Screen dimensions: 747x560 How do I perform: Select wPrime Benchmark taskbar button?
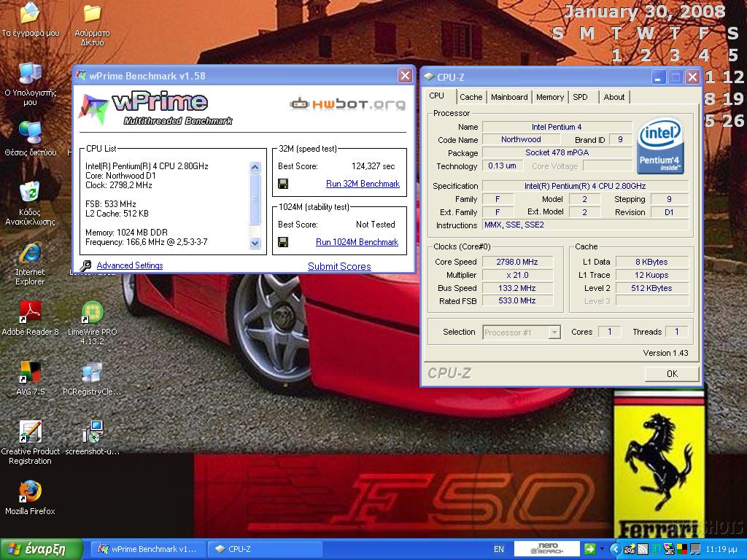click(x=147, y=549)
